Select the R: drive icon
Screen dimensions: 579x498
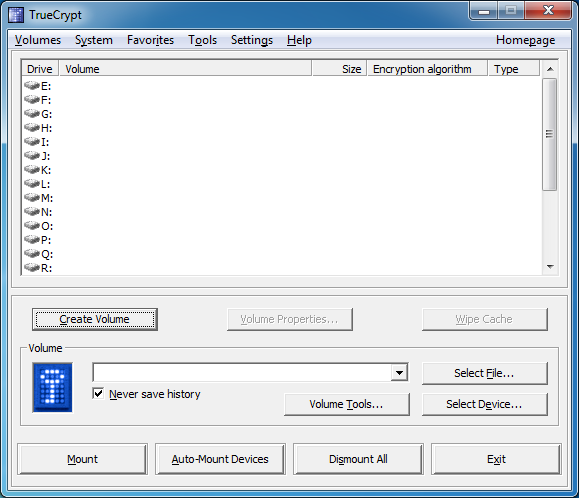(x=32, y=268)
